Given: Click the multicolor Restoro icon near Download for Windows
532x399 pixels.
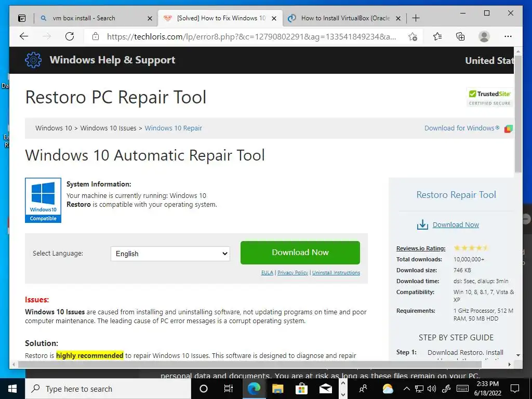Looking at the screenshot, I should (508, 129).
